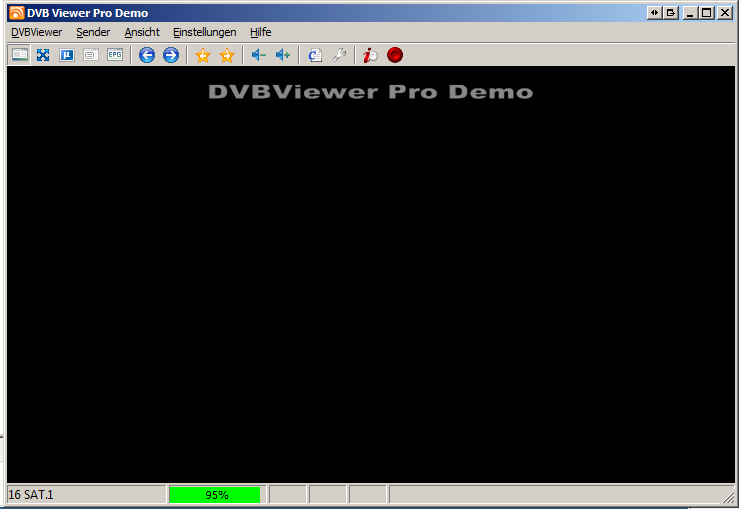
Task: Open the Hilfe menu
Action: 260,32
